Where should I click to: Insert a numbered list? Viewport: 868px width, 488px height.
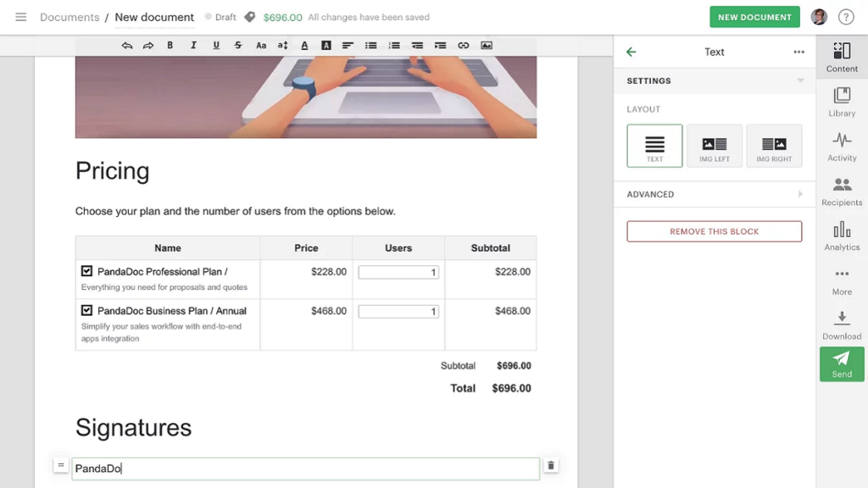click(394, 46)
